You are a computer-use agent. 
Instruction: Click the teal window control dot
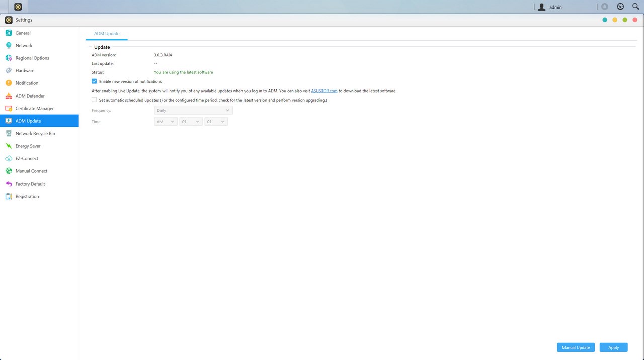click(x=605, y=20)
